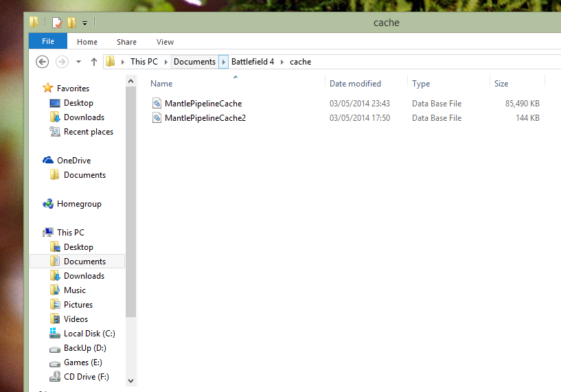This screenshot has width=561, height=392.
Task: Open Desktop under This PC
Action: (x=78, y=246)
